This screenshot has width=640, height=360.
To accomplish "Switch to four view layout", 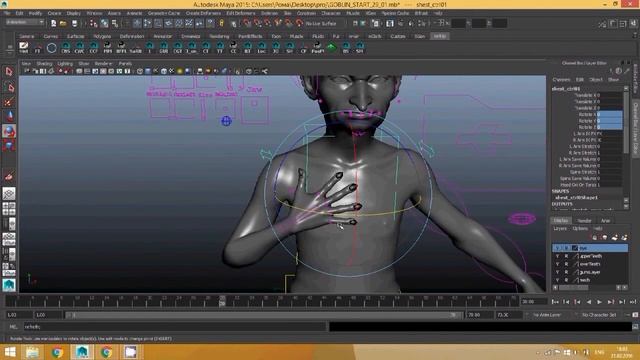I will pos(9,209).
